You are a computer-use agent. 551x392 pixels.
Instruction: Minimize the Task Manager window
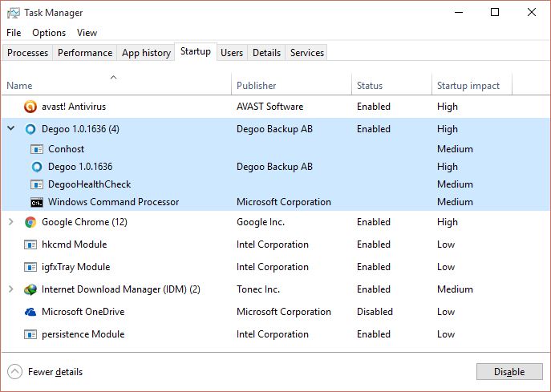point(459,12)
